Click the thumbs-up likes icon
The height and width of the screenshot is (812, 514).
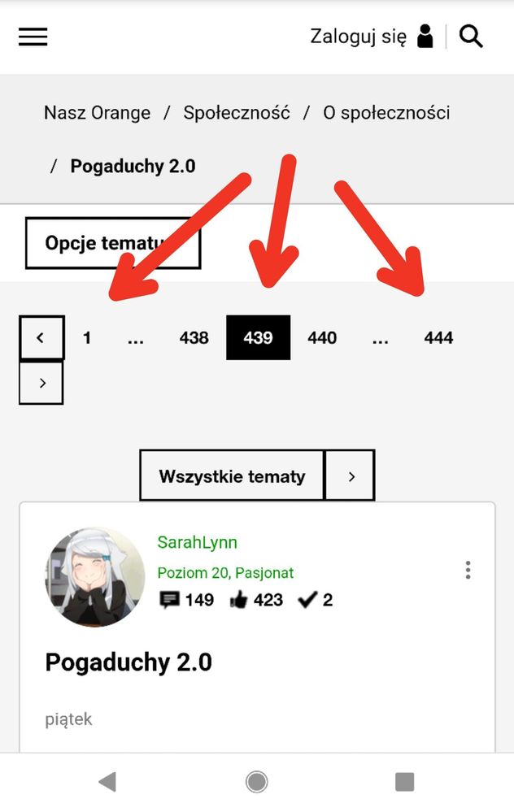238,600
